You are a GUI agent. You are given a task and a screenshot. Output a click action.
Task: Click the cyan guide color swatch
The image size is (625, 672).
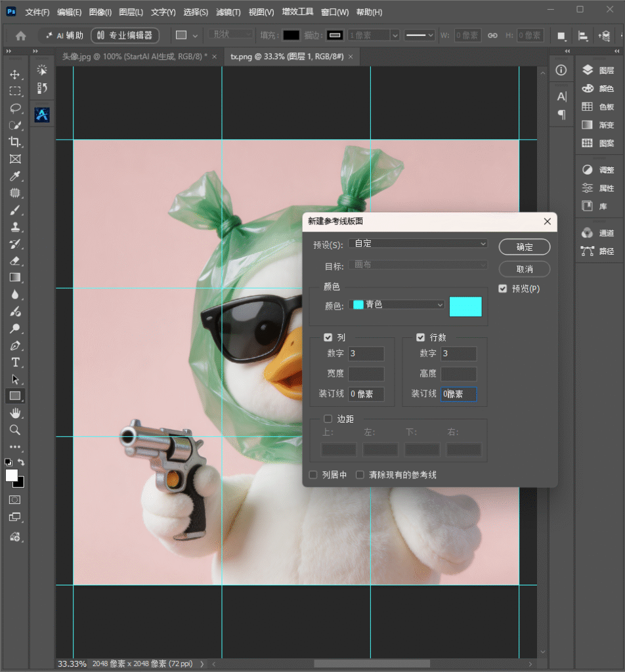coord(465,306)
